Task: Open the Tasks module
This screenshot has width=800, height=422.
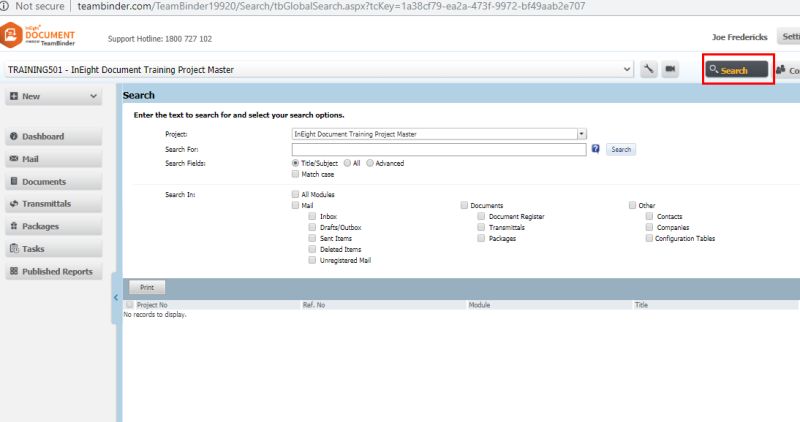Action: pyautogui.click(x=54, y=249)
